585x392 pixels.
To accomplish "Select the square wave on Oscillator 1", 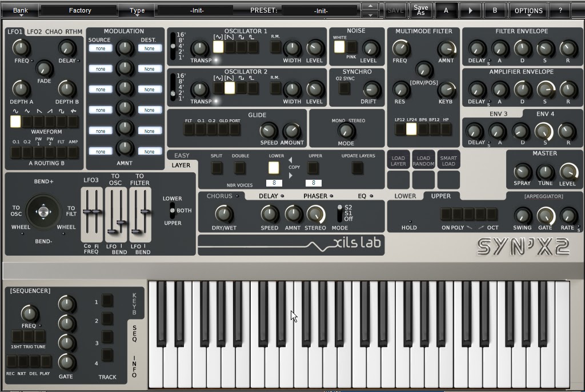I will [x=241, y=46].
